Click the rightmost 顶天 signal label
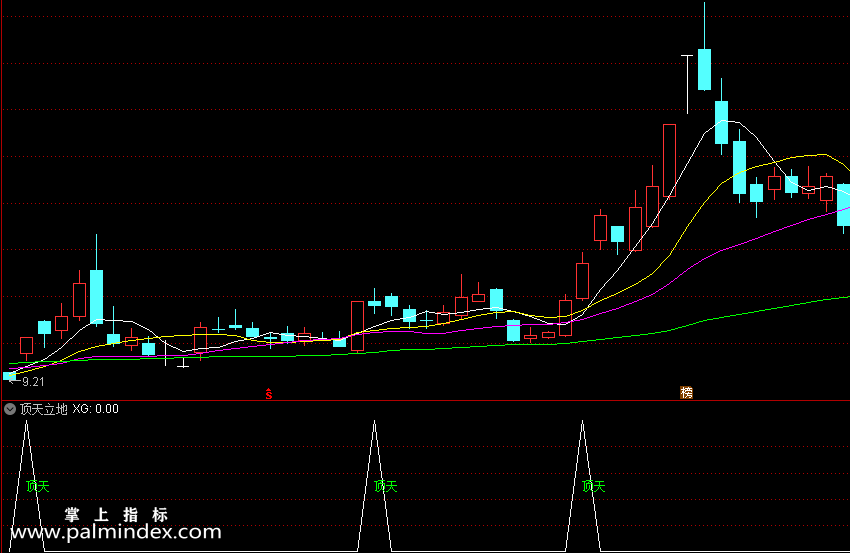 594,486
